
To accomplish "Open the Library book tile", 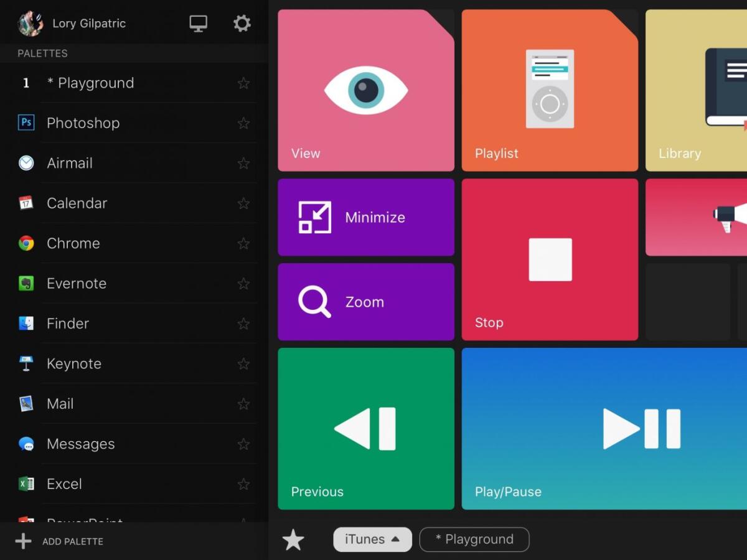I will (x=696, y=91).
